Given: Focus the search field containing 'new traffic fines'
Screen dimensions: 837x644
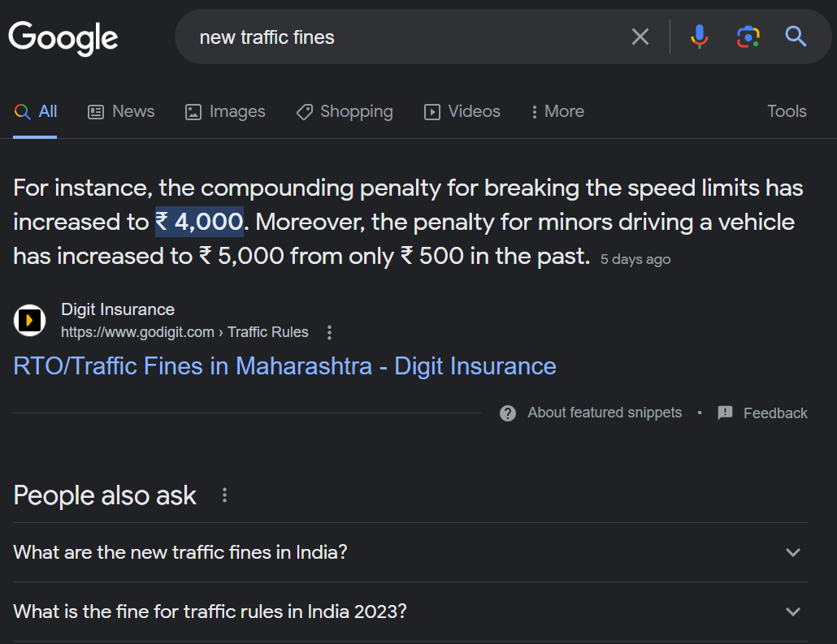Looking at the screenshot, I should [405, 37].
